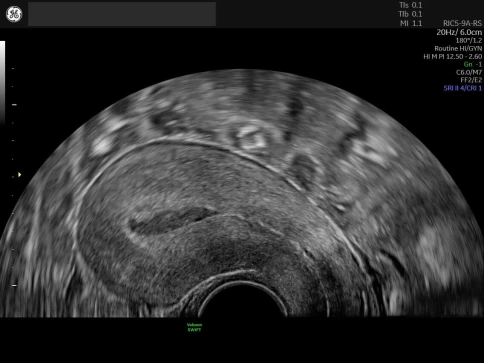Click the grayscale brightness bar
The image size is (484, 363).
coord(2,82)
